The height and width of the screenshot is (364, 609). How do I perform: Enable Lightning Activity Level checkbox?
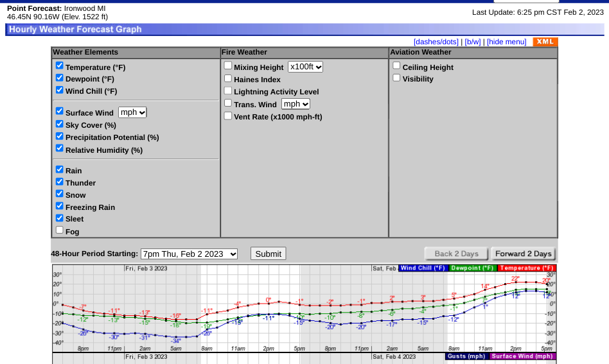coord(228,91)
